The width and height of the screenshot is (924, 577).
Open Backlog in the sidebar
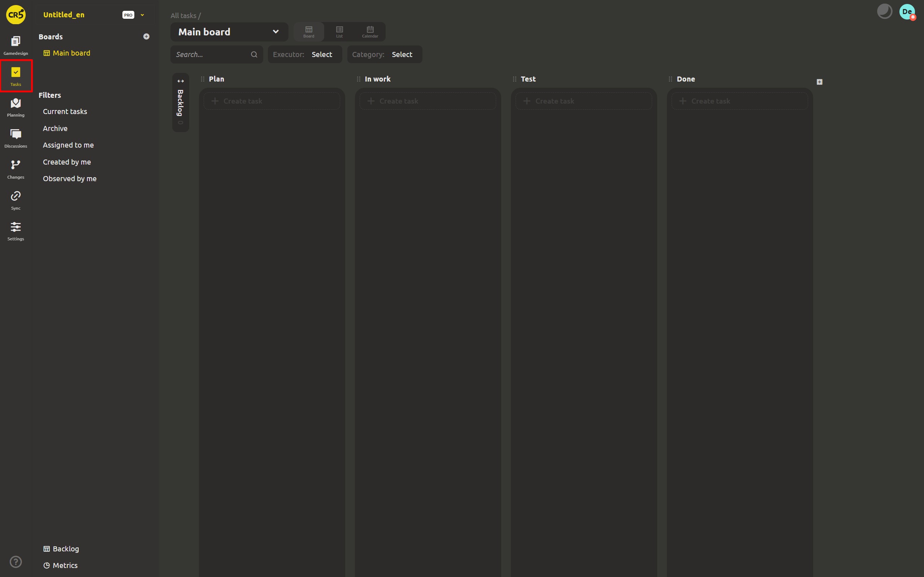pyautogui.click(x=61, y=549)
